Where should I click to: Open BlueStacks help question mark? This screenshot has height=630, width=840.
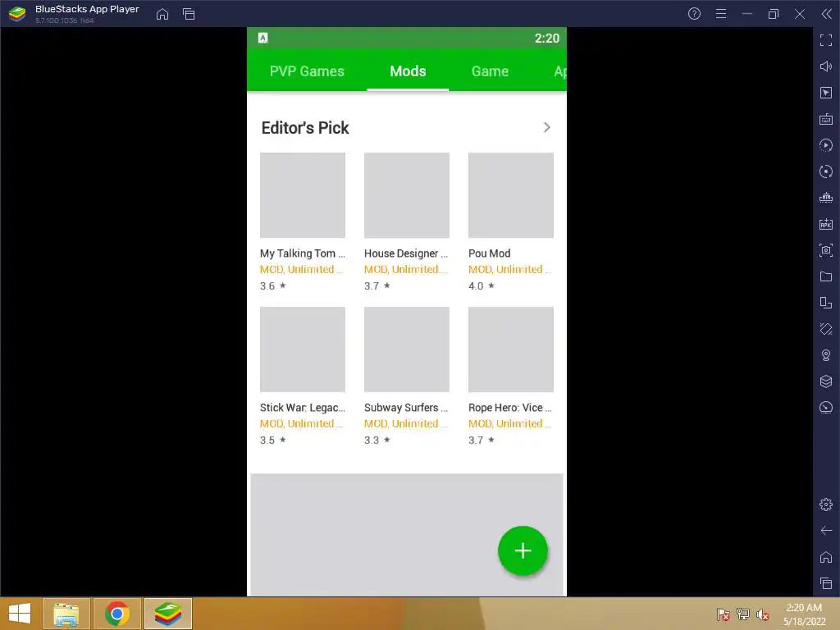694,14
